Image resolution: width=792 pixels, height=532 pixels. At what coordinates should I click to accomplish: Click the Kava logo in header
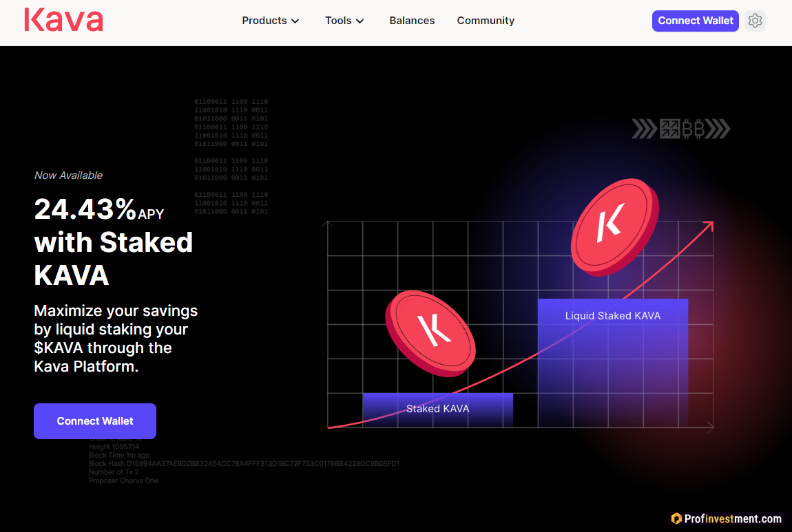(x=63, y=20)
